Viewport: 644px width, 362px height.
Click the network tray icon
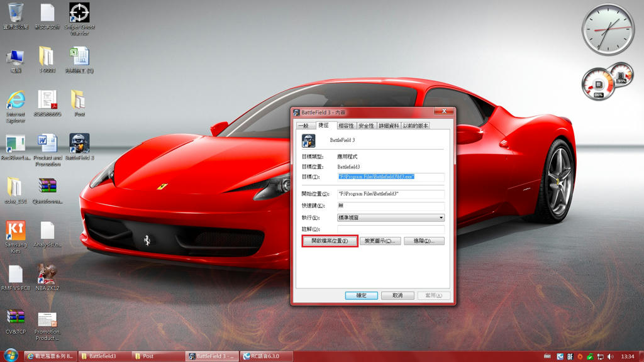pos(600,357)
